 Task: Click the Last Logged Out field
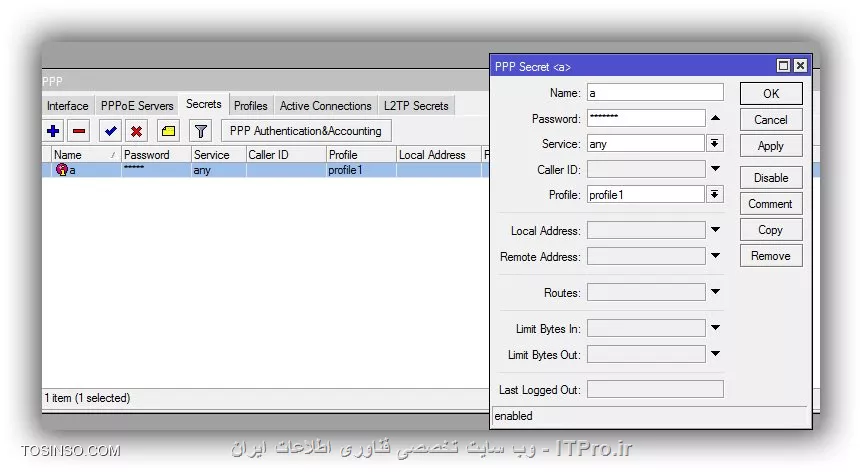point(655,389)
